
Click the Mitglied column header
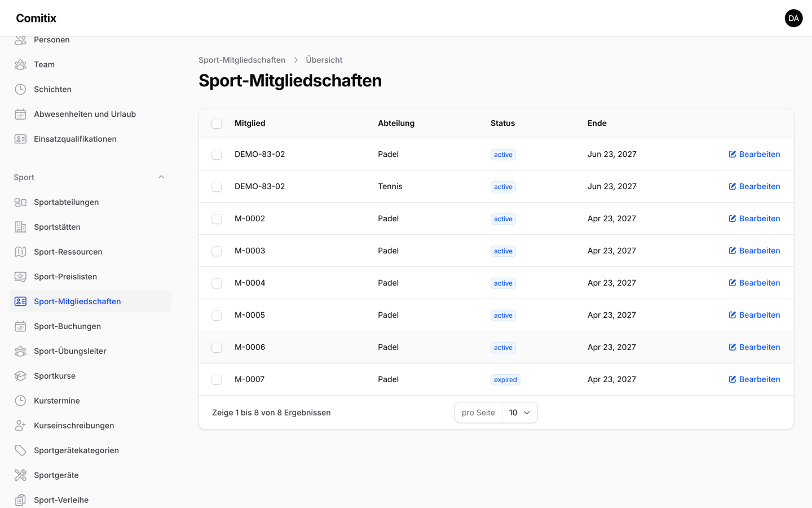(x=250, y=123)
